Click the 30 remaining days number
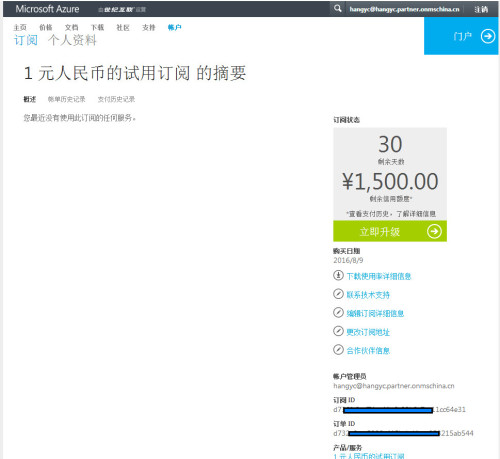 [x=390, y=144]
